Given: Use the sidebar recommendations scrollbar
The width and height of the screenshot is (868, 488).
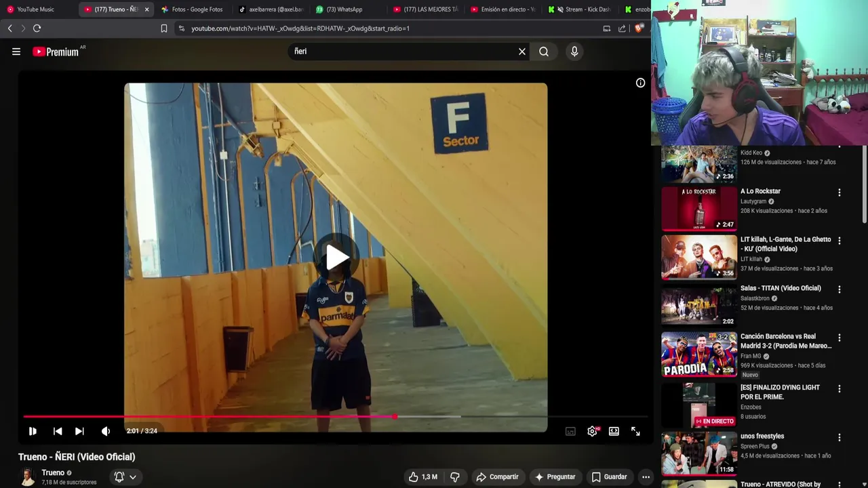Looking at the screenshot, I should 865,183.
